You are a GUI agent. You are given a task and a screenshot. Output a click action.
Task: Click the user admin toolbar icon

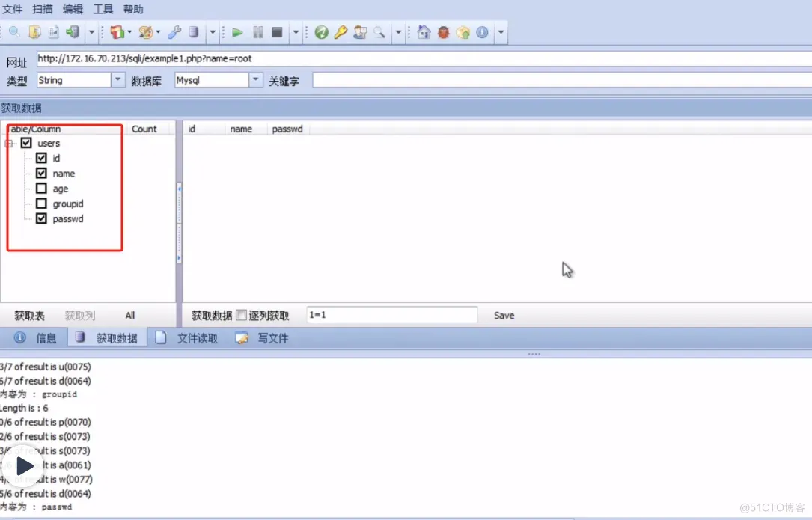(x=360, y=32)
